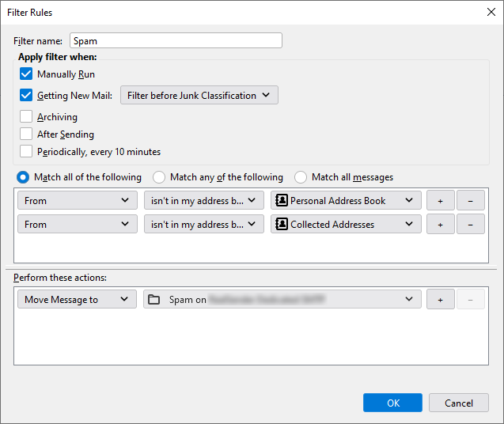Click plus button on Personal Address Book row
The height and width of the screenshot is (424, 504).
tap(440, 201)
